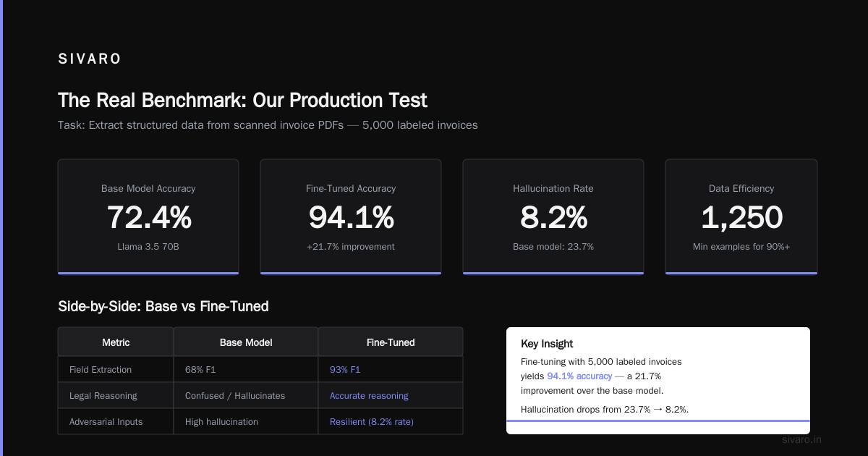Click the 'Base Model Accuracy' card label
Viewport: 868px width, 456px height.
pyautogui.click(x=148, y=188)
